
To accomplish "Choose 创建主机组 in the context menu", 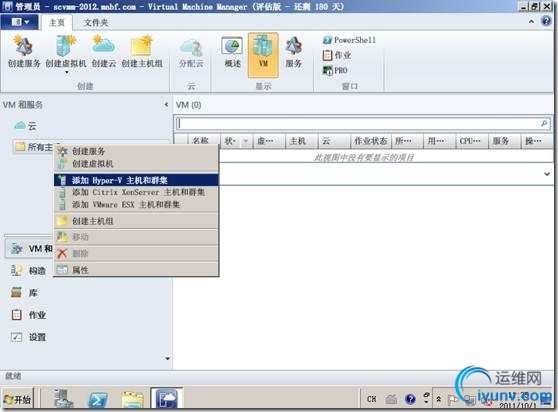I will [x=136, y=221].
